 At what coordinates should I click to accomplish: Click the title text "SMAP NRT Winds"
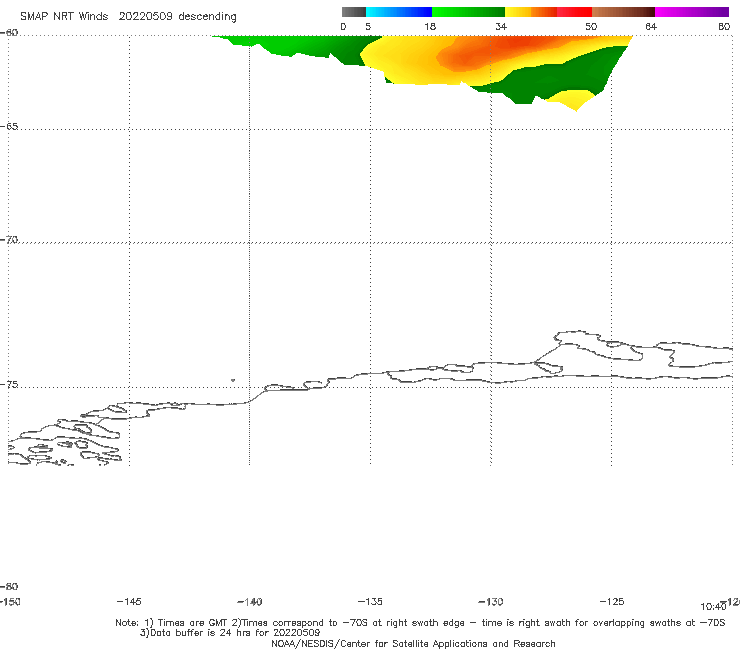64,16
